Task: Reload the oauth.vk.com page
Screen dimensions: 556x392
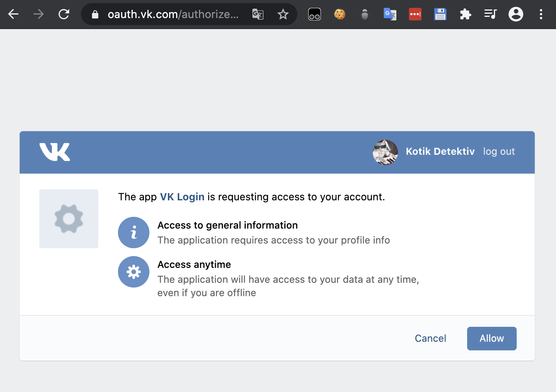Action: tap(64, 15)
